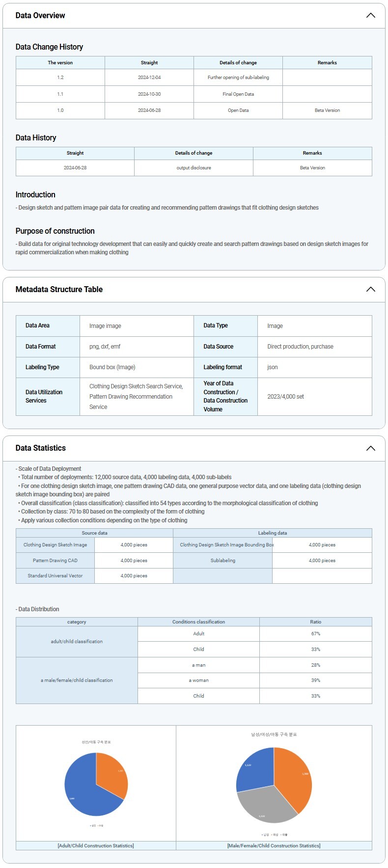Select version 1.2 row date 2024-12-04
This screenshot has width=388, height=868.
pos(149,78)
